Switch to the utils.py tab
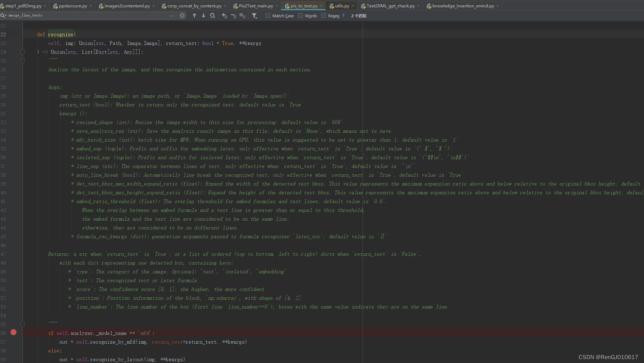The width and height of the screenshot is (644, 363). pyautogui.click(x=342, y=6)
